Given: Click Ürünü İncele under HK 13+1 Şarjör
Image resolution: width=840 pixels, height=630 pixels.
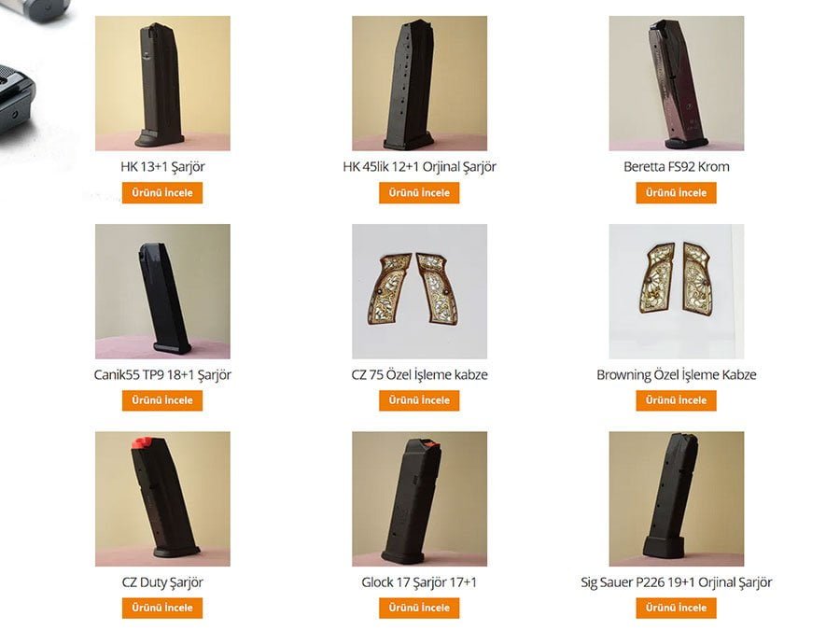Looking at the screenshot, I should tap(162, 193).
